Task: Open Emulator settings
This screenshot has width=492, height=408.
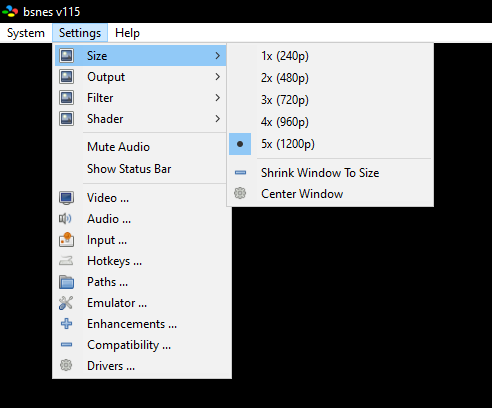Action: 142,303
